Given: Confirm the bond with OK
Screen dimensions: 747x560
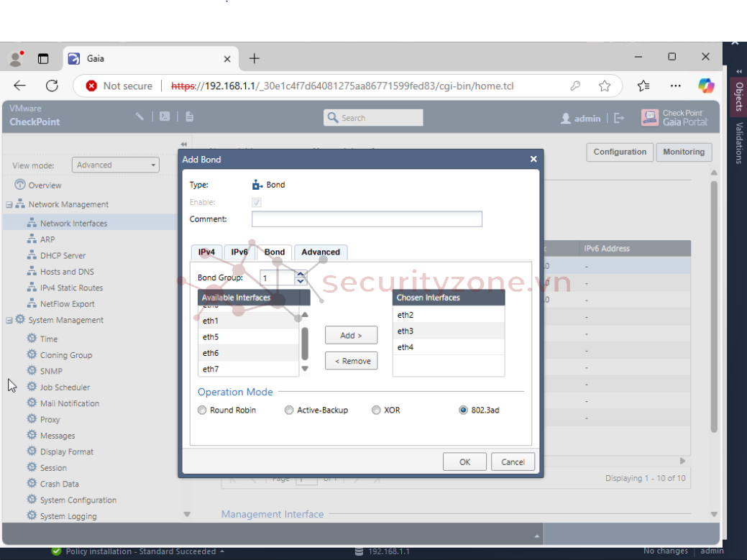Looking at the screenshot, I should pos(464,462).
